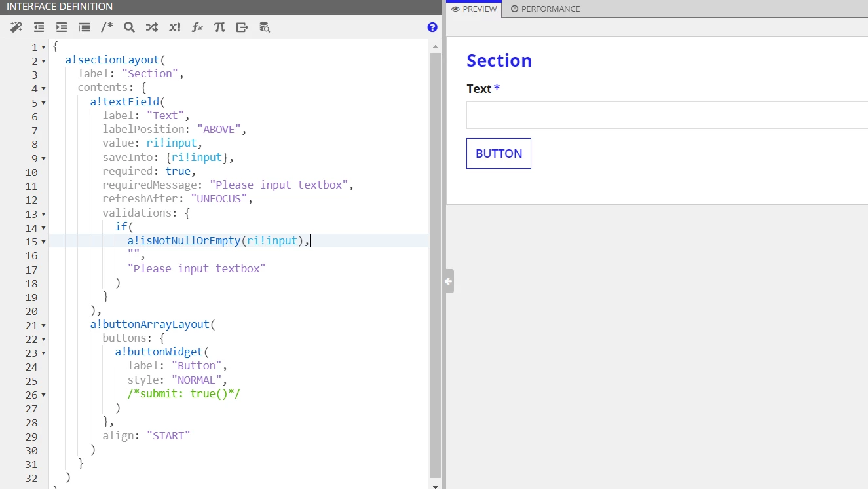The height and width of the screenshot is (489, 868).
Task: Click "a!isNotNullOrEmpty(ri!input)" in code
Action: point(216,241)
